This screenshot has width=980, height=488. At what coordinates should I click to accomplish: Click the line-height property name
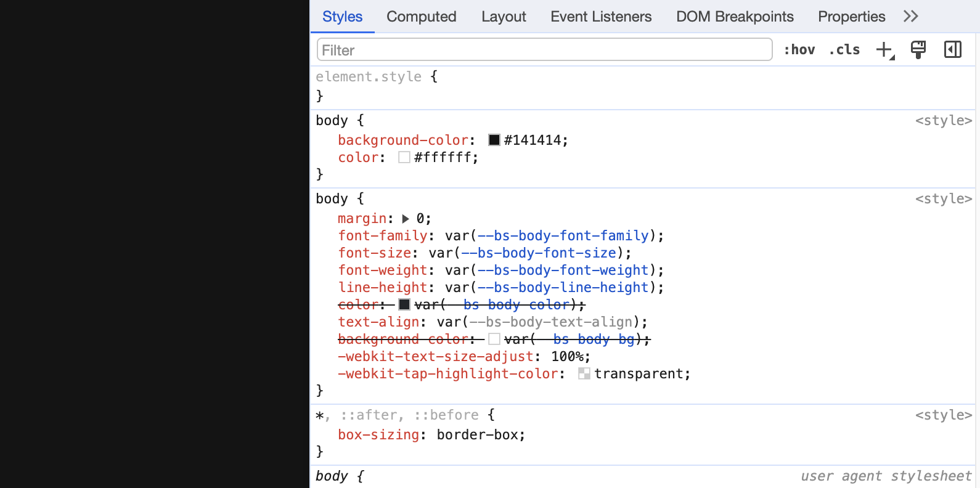pos(383,288)
